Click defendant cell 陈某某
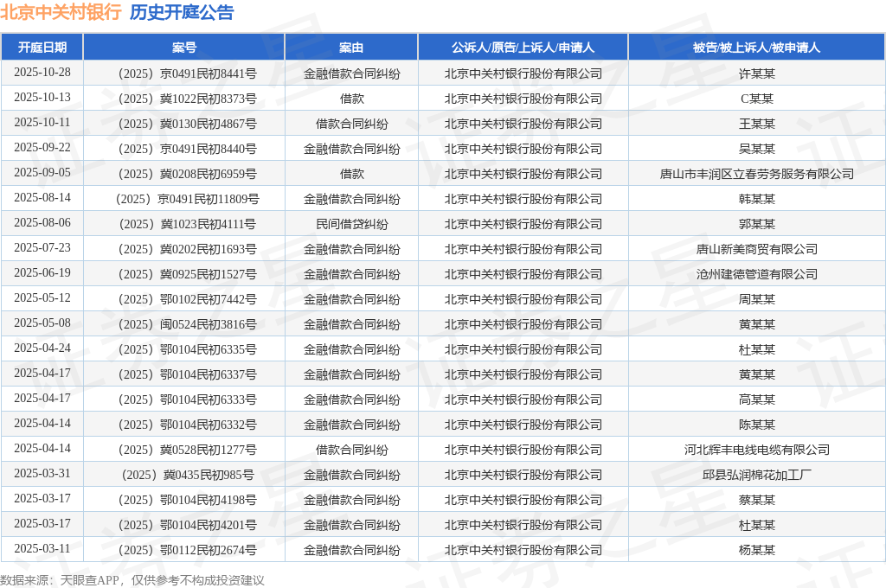Image resolution: width=886 pixels, height=588 pixels. pos(756,425)
